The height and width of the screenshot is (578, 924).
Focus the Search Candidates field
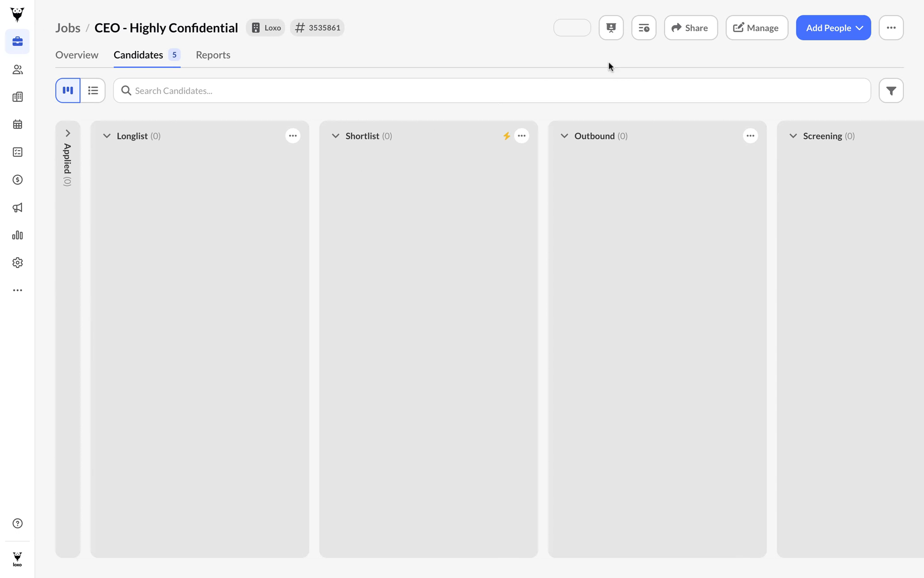pos(491,91)
